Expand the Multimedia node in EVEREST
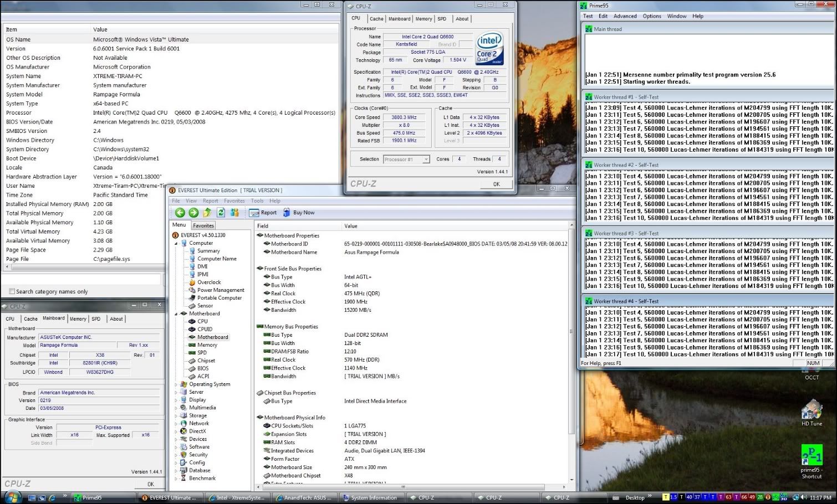The height and width of the screenshot is (504, 837). pos(177,408)
